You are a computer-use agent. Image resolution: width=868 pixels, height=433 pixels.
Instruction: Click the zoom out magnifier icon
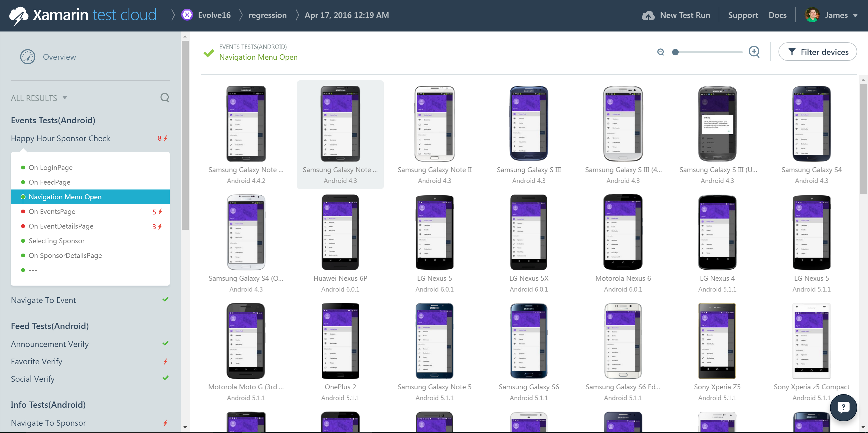click(x=660, y=52)
